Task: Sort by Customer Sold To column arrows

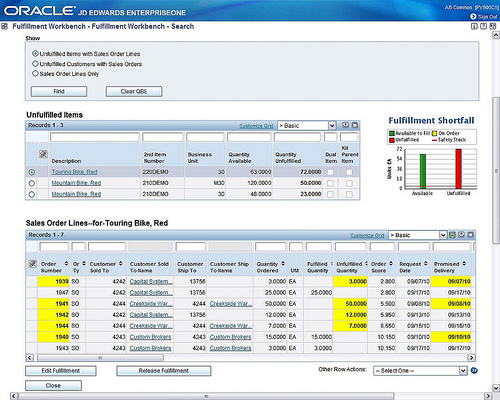Action: [x=120, y=264]
